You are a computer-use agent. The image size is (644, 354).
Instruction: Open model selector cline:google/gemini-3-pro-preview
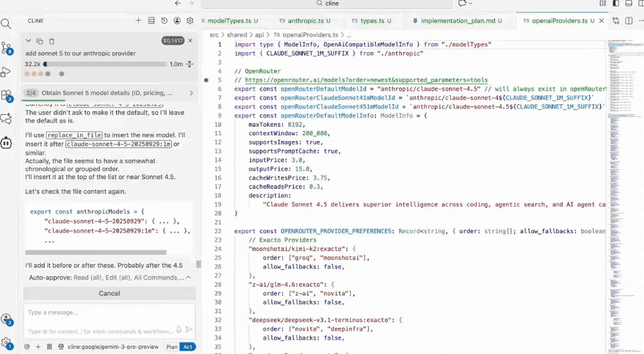coord(113,347)
